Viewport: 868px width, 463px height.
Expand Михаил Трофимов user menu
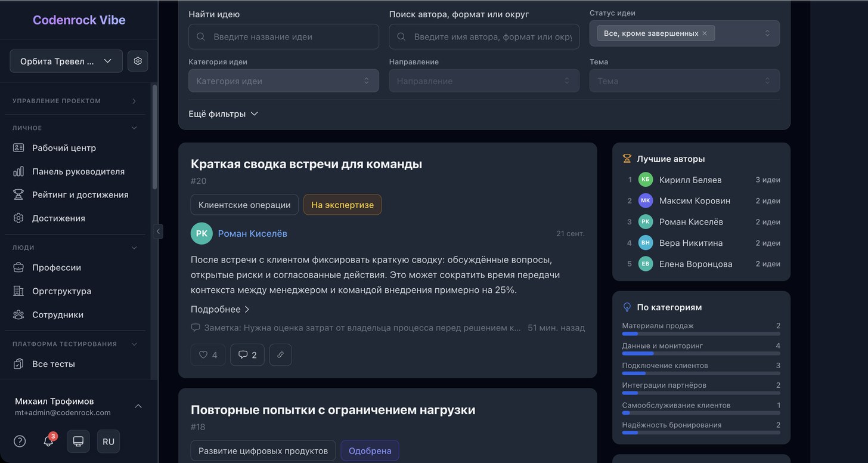pyautogui.click(x=79, y=406)
